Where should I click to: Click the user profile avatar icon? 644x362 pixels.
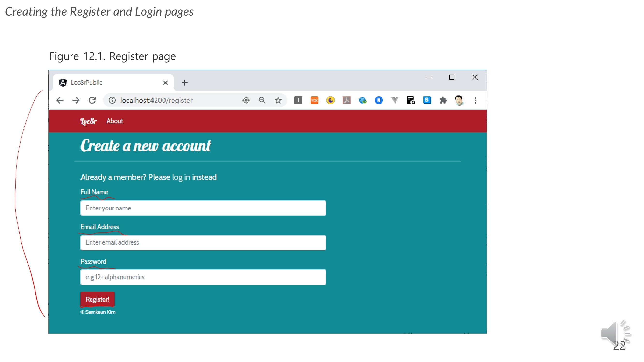pos(459,100)
